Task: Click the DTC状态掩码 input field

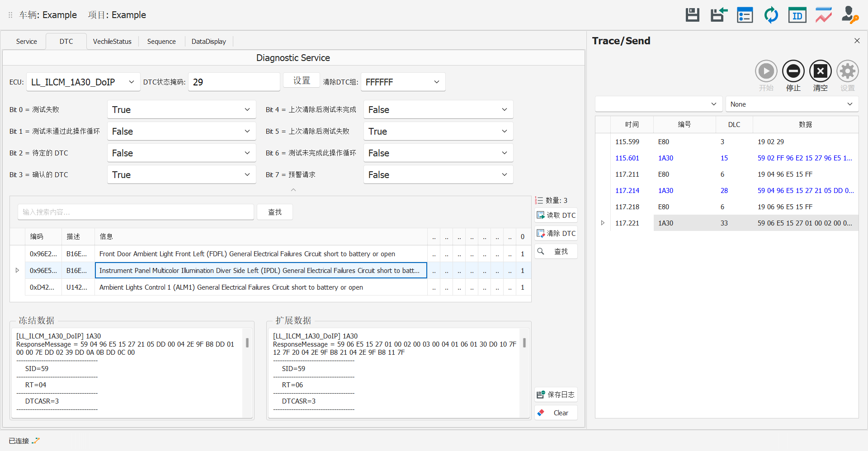Action: click(x=234, y=82)
